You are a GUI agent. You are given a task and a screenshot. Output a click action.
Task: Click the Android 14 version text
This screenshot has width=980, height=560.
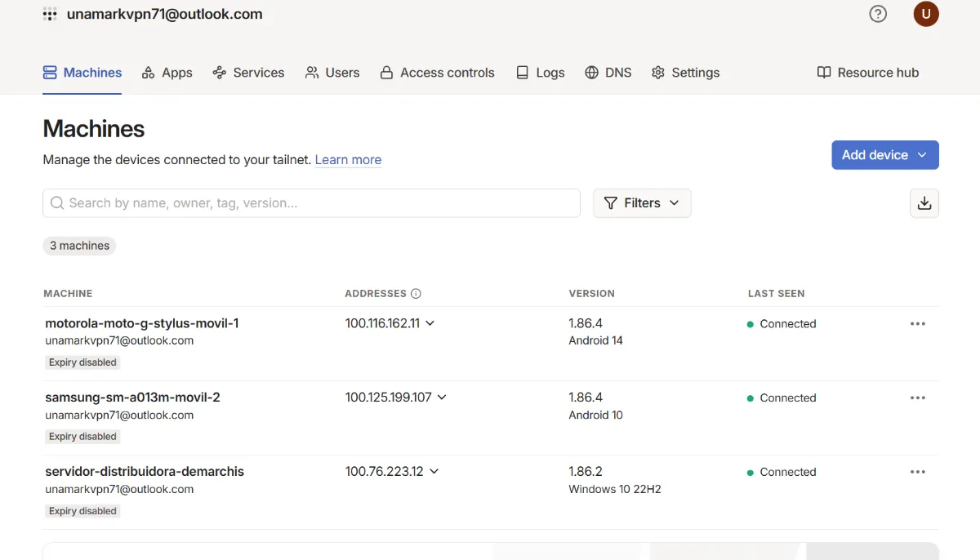pyautogui.click(x=595, y=340)
